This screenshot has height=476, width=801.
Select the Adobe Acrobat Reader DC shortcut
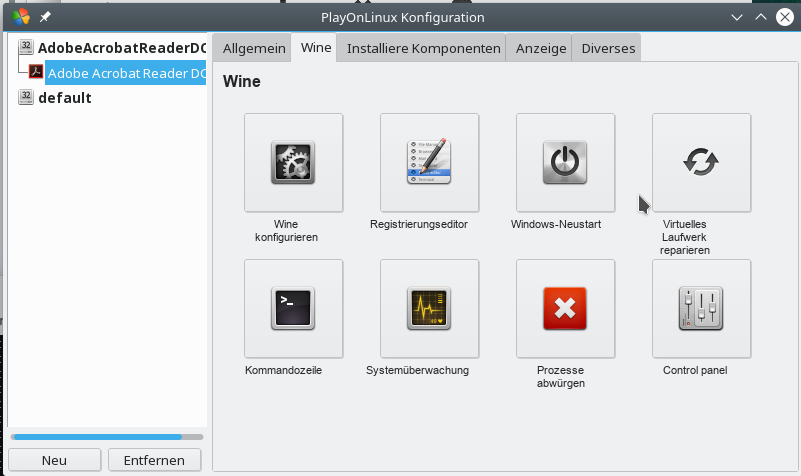point(126,73)
